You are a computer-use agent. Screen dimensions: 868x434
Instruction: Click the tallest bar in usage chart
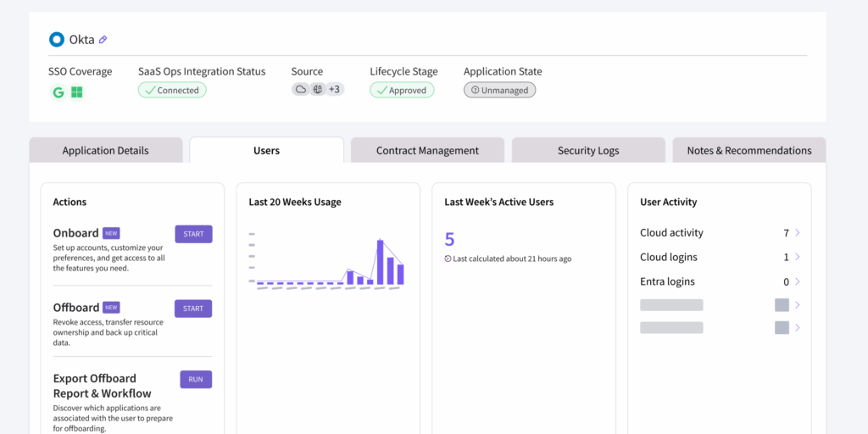coord(381,263)
